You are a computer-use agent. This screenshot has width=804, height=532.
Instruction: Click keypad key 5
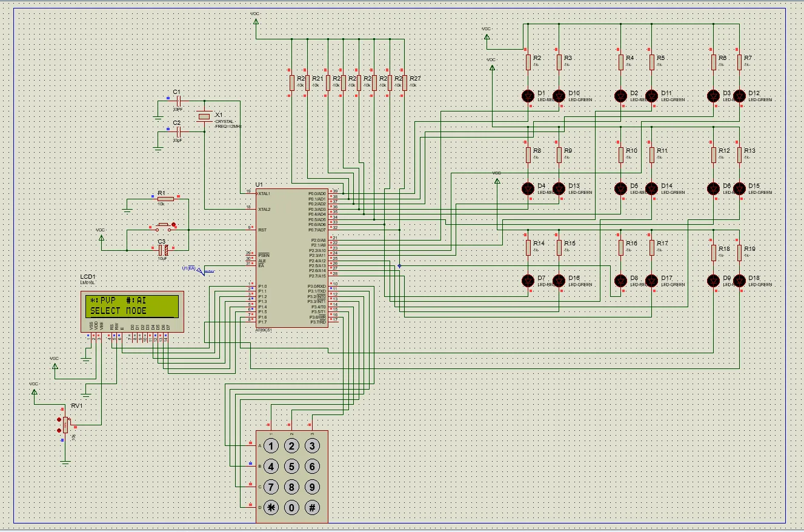point(292,467)
